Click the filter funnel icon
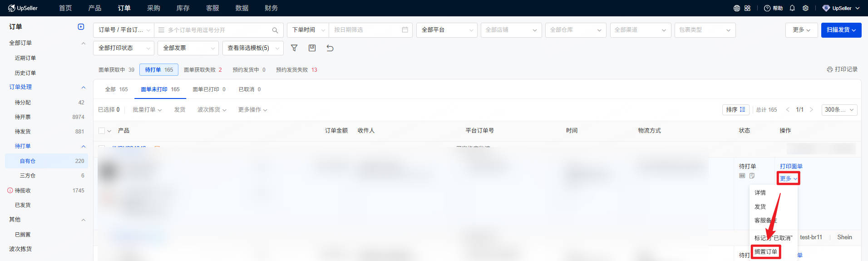868x261 pixels. [x=294, y=48]
